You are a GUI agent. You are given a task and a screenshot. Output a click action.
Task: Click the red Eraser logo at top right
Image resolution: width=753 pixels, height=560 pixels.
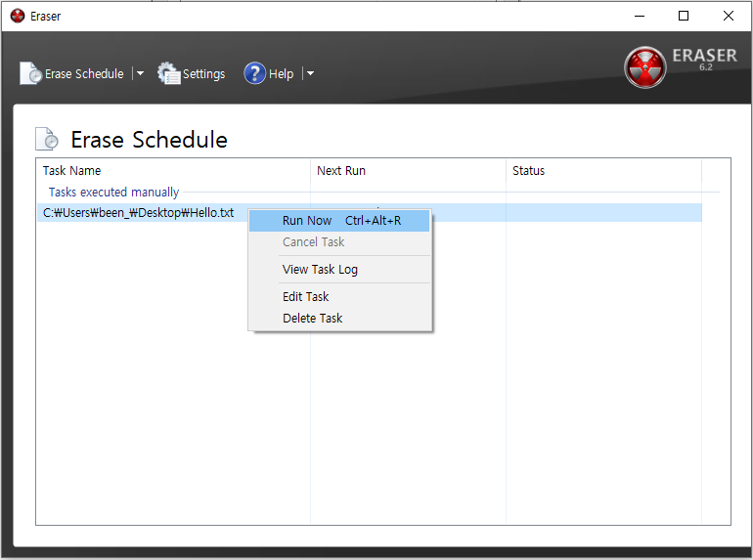[x=644, y=66]
